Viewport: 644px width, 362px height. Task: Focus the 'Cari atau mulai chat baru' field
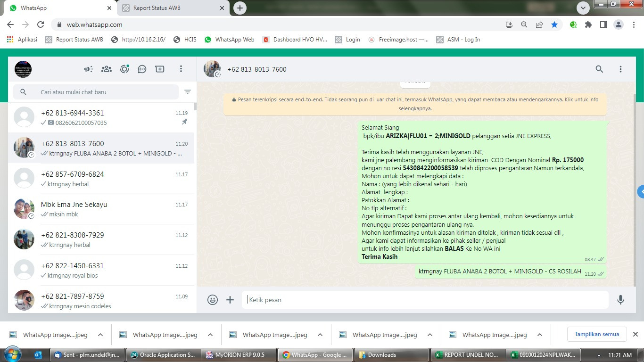pos(96,92)
